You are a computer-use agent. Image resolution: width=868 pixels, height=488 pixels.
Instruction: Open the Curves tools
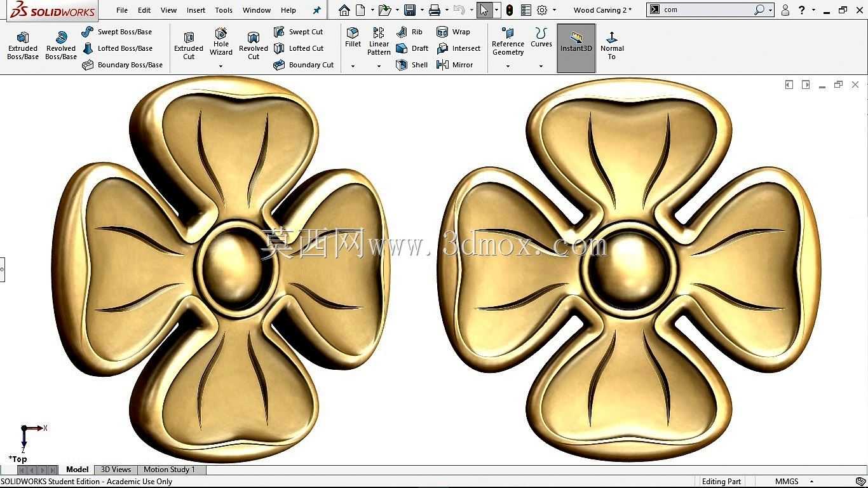[541, 38]
